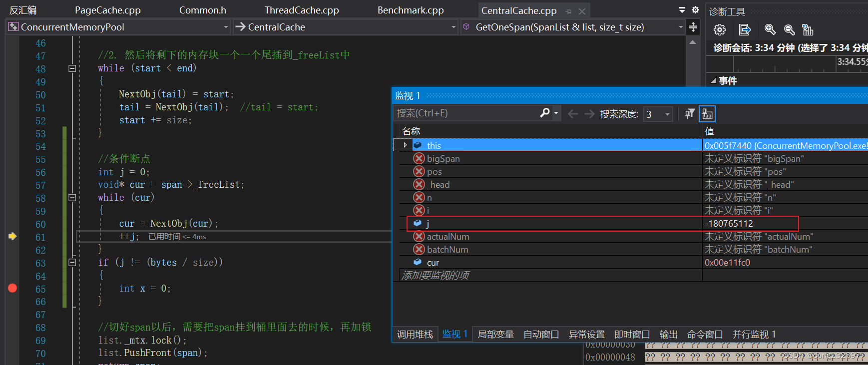Collapse the 事件 section in diagnostics
Image resolution: width=868 pixels, height=365 pixels.
pyautogui.click(x=714, y=80)
